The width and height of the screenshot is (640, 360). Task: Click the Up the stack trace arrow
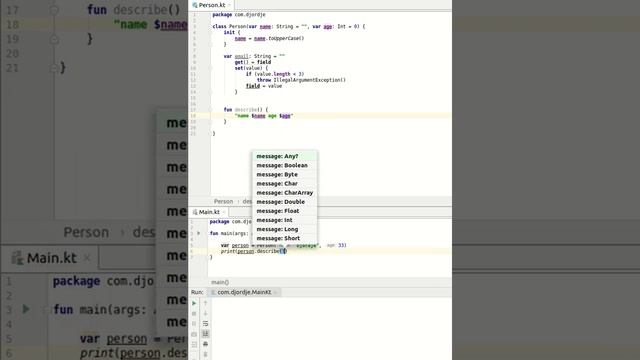pos(205,302)
